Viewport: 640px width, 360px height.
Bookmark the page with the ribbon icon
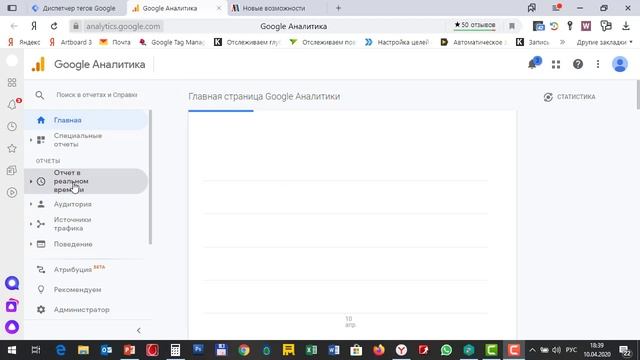[x=511, y=26]
